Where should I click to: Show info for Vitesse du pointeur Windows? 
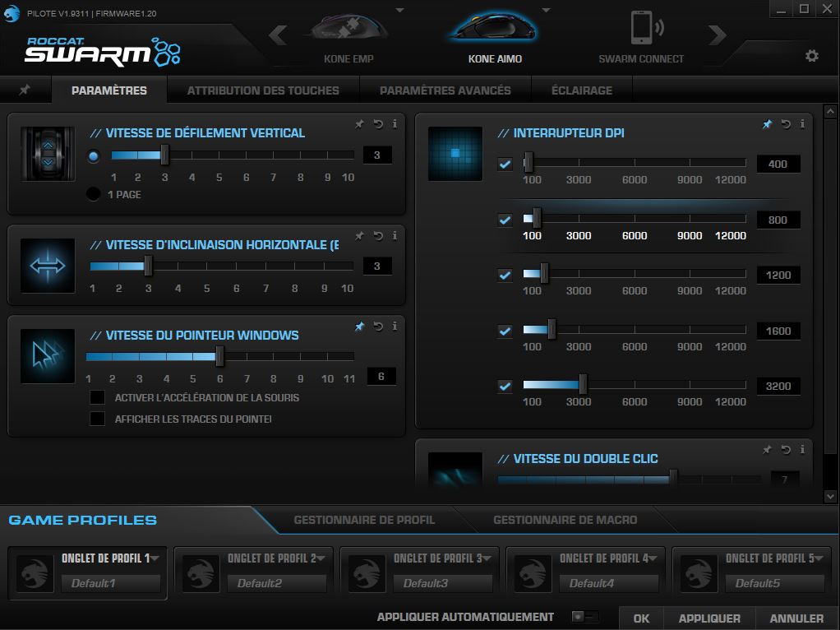coord(395,326)
